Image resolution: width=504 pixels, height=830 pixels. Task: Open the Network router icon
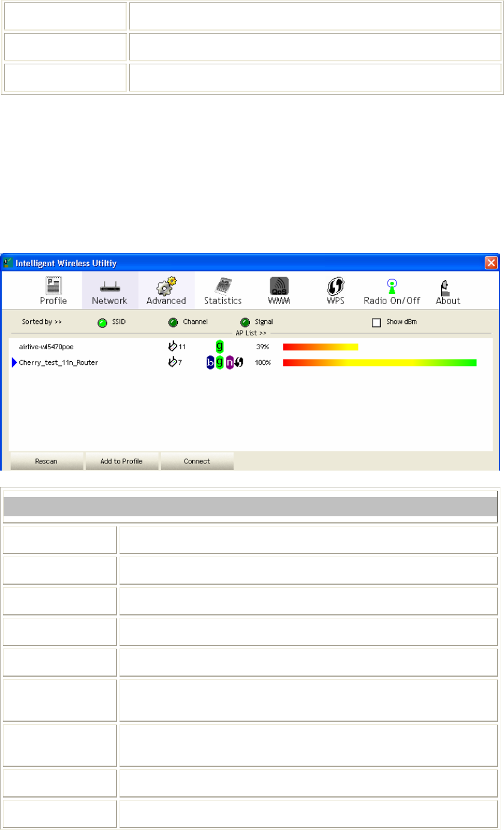pyautogui.click(x=109, y=288)
